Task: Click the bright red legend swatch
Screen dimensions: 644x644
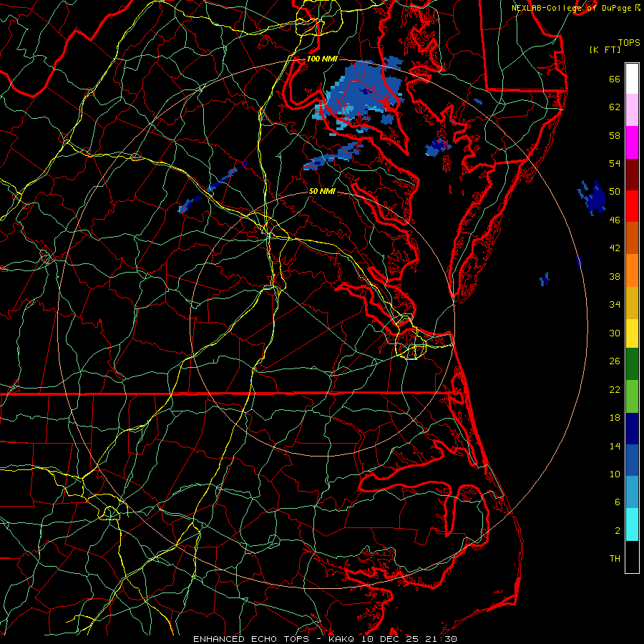Action: pos(632,206)
